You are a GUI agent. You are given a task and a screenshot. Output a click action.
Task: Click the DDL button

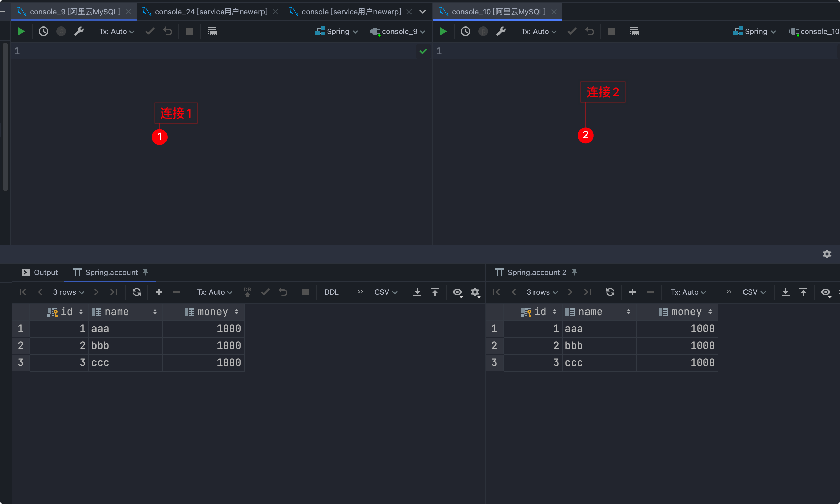coord(331,292)
